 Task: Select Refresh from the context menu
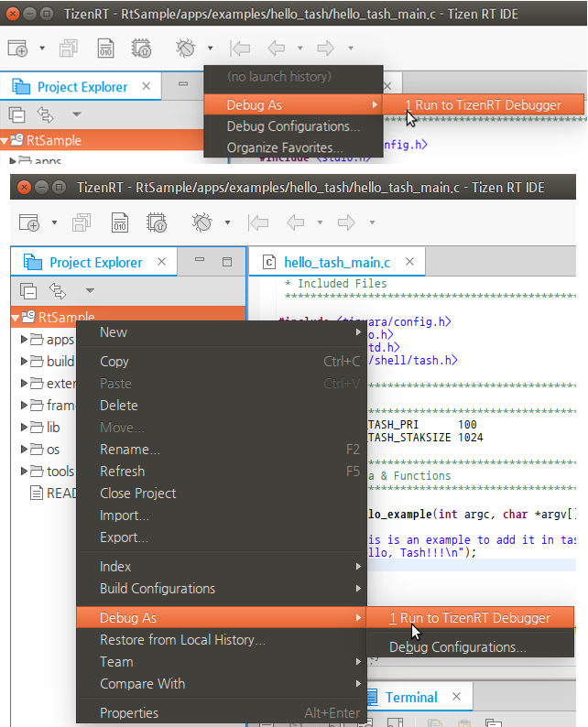(x=122, y=471)
